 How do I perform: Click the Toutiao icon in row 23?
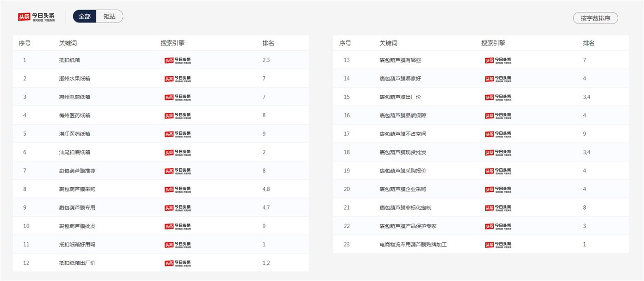coord(498,245)
